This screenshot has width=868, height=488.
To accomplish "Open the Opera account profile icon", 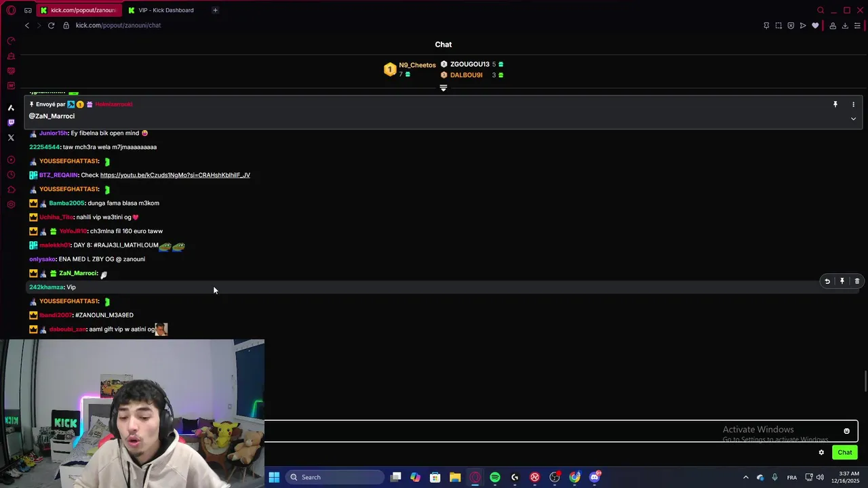I will click(x=833, y=25).
